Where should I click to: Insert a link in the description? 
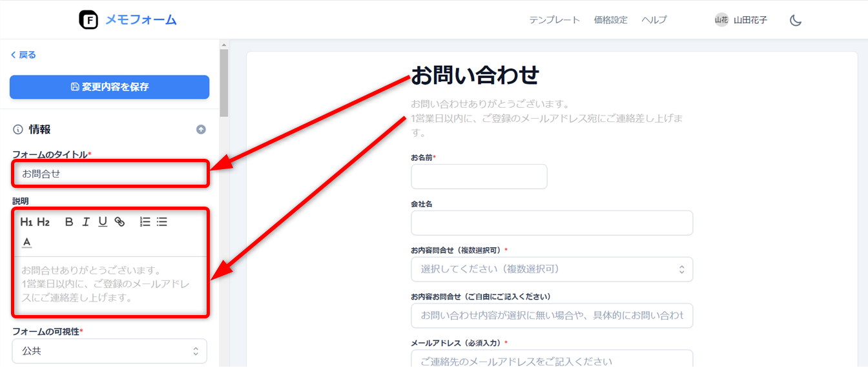119,222
